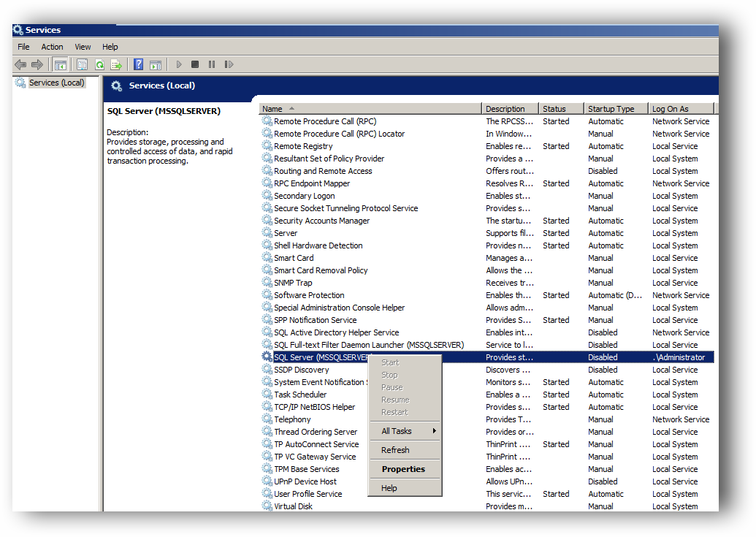The width and height of the screenshot is (756, 537).
Task: Select the TPM Base Services row
Action: [x=487, y=469]
